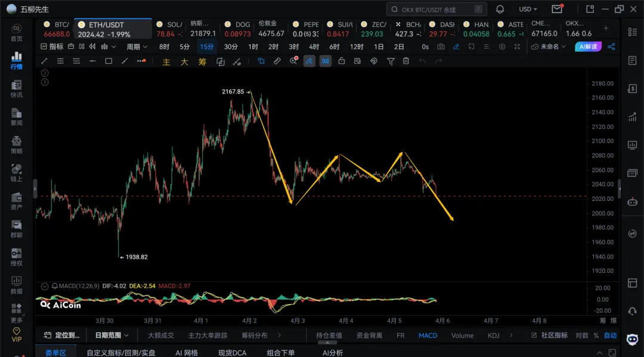644x357 pixels.
Task: Toggle 自动 auto scale
Action: (x=611, y=336)
